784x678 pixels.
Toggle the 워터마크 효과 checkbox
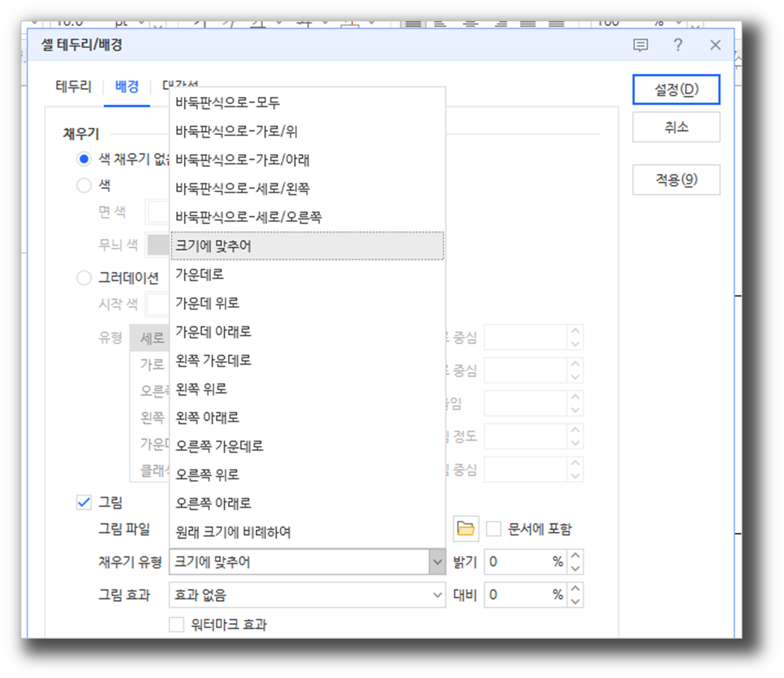[x=176, y=625]
